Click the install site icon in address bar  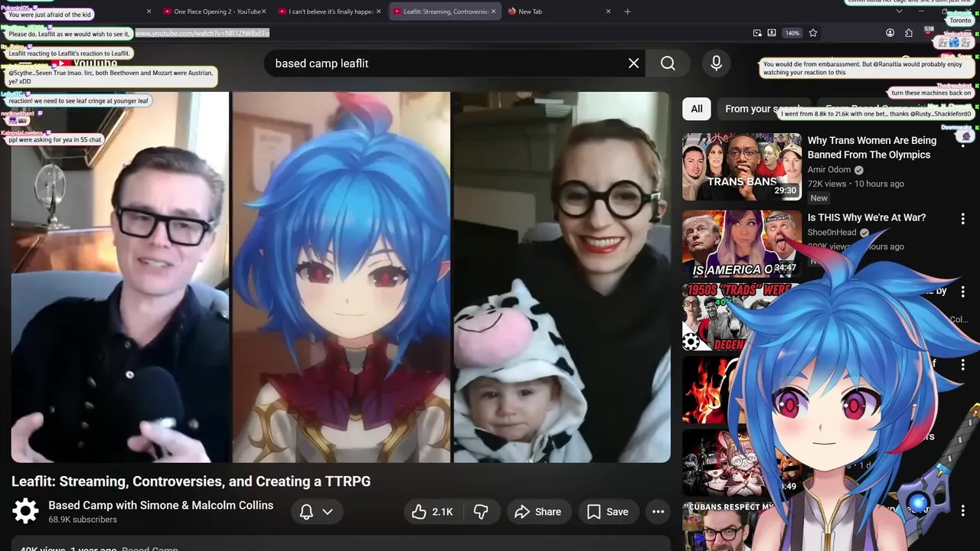click(772, 33)
